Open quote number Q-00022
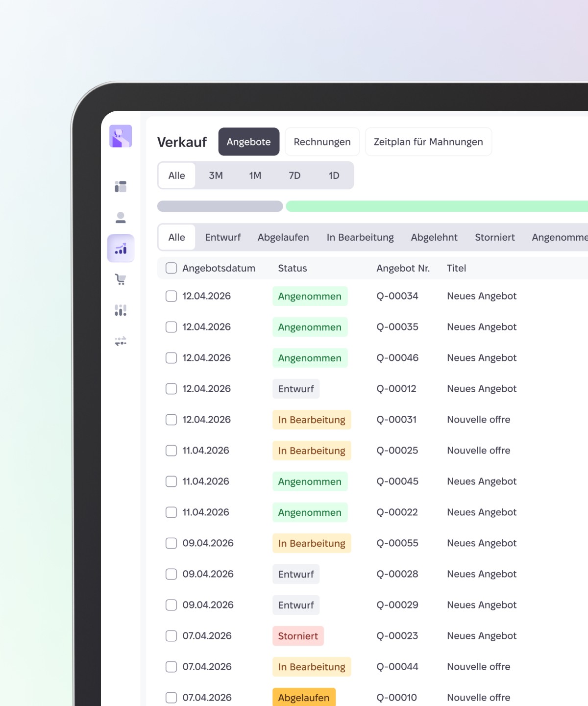The width and height of the screenshot is (588, 706). (x=397, y=512)
